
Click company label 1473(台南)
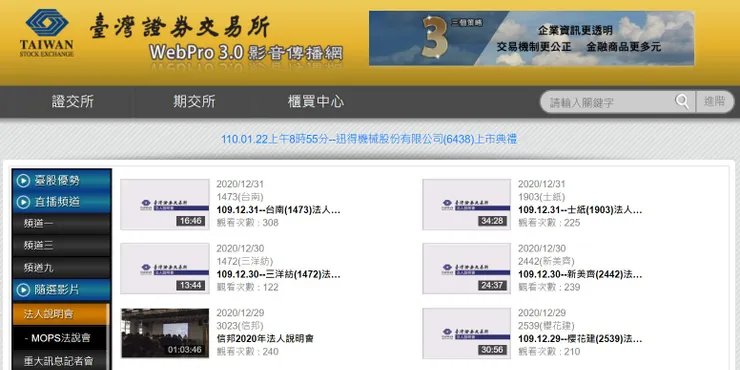pyautogui.click(x=240, y=197)
